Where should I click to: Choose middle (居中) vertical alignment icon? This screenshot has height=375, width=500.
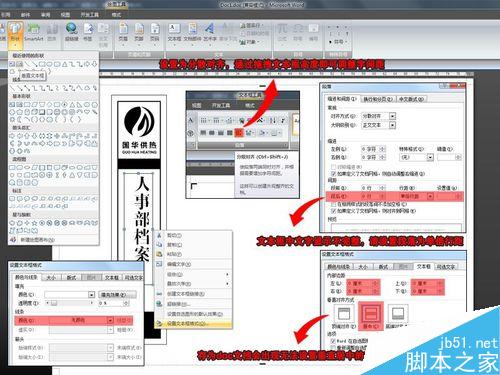pos(371,315)
